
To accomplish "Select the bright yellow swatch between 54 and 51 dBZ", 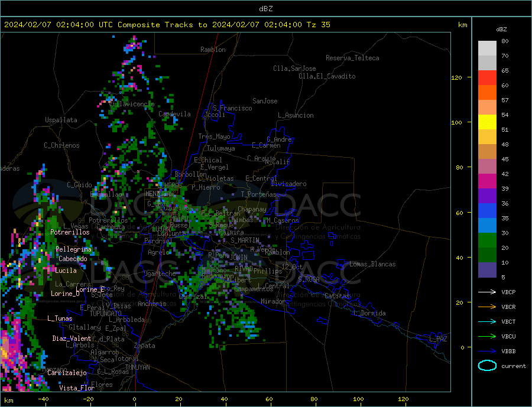I will 487,122.
